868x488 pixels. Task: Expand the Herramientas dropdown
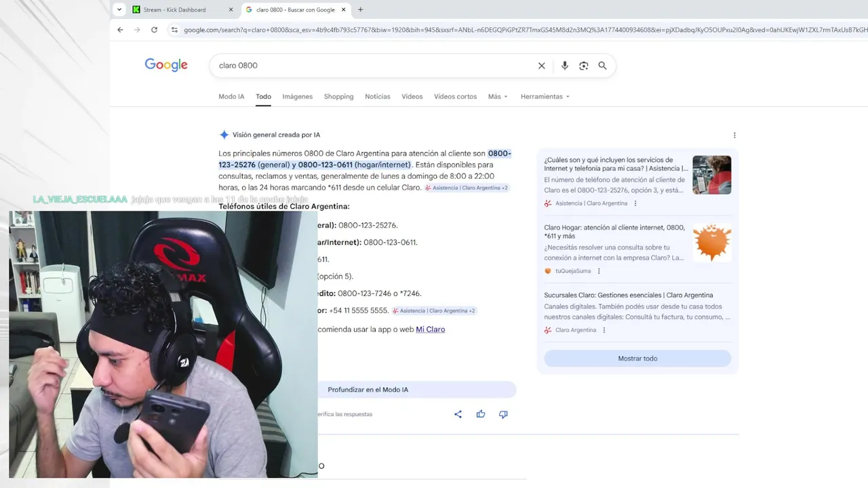click(545, 96)
